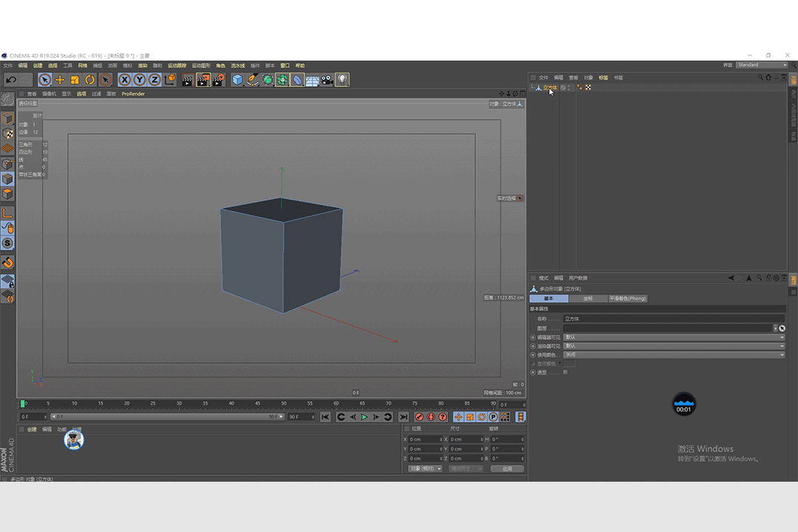Screen dimensions: 798x532
Task: Open the editor visibility dropdown in Attributes
Action: [675, 337]
